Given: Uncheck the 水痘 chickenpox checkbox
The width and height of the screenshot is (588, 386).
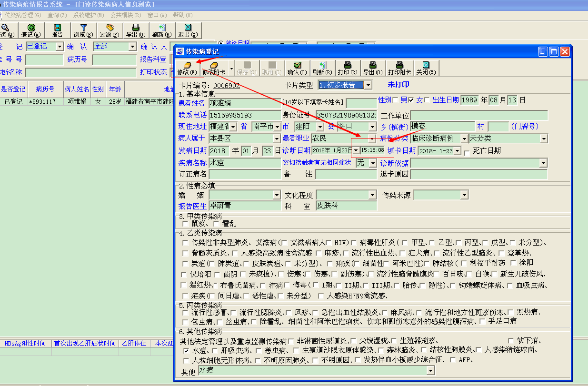Looking at the screenshot, I should tap(187, 350).
